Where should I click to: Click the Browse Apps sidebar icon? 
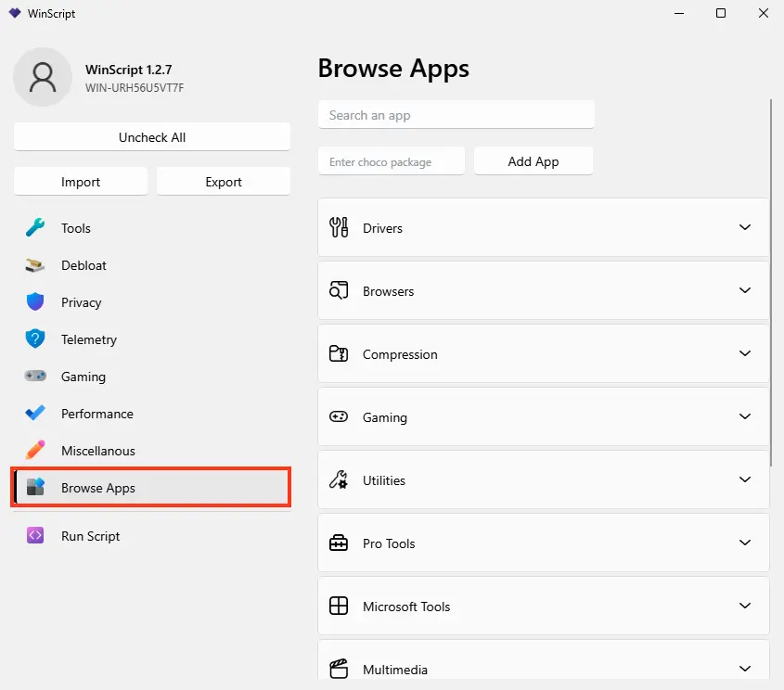click(35, 487)
